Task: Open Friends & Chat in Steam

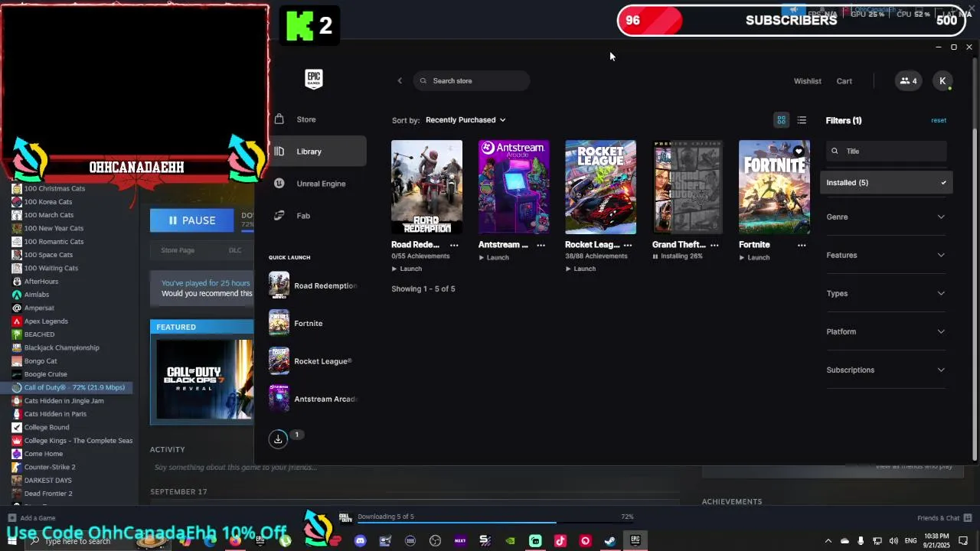Action: pyautogui.click(x=944, y=518)
